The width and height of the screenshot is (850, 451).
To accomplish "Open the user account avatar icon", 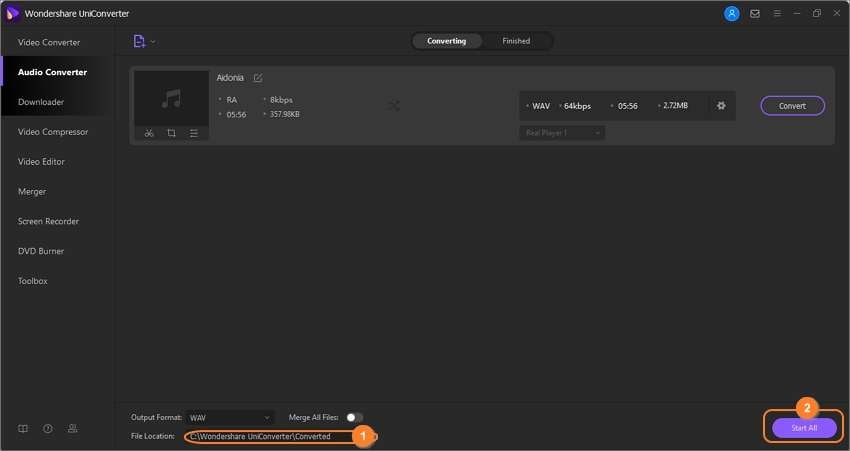I will click(731, 14).
